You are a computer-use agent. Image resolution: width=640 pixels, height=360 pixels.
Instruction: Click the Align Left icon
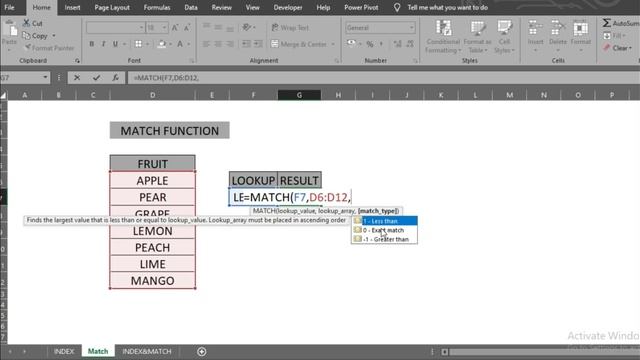(207, 44)
